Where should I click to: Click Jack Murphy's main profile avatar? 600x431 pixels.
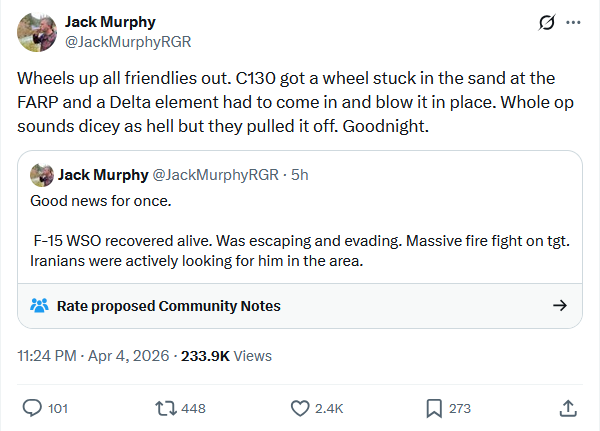click(x=37, y=32)
